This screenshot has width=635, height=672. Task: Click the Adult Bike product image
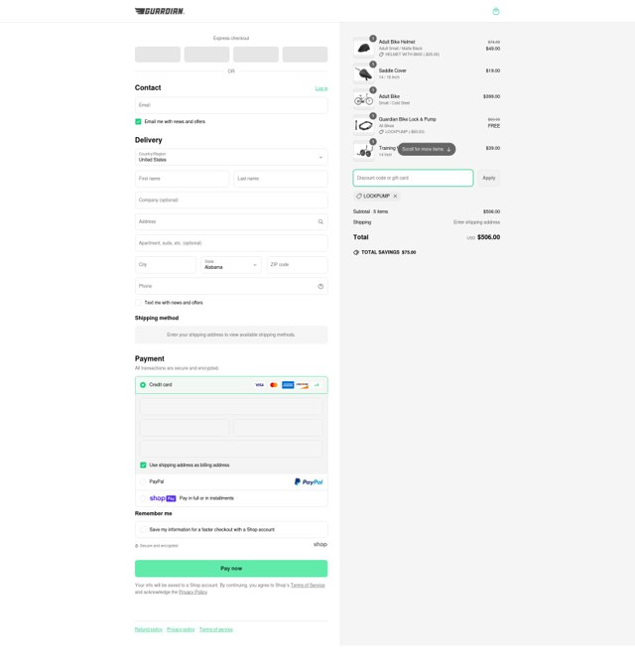pyautogui.click(x=364, y=99)
